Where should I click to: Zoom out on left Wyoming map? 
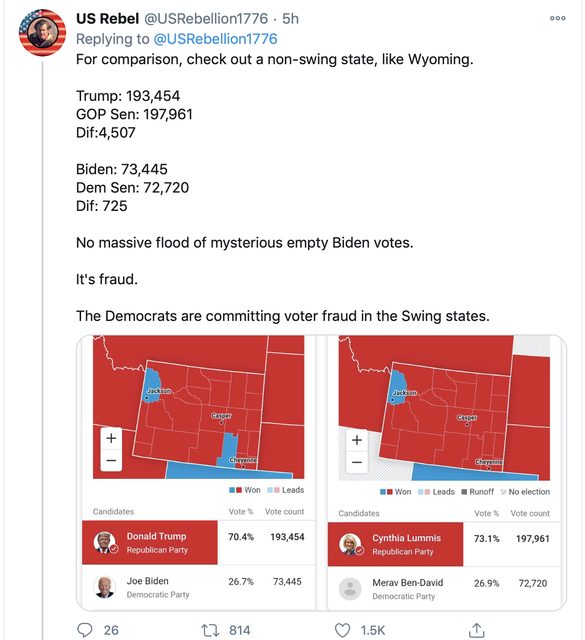point(111,460)
